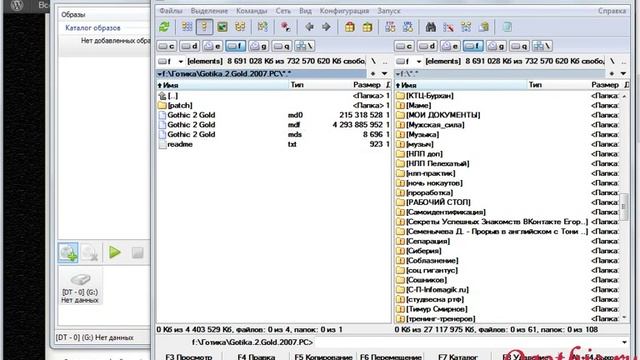Go to root with right panel backslash
640x360 pixels.
coord(611,61)
